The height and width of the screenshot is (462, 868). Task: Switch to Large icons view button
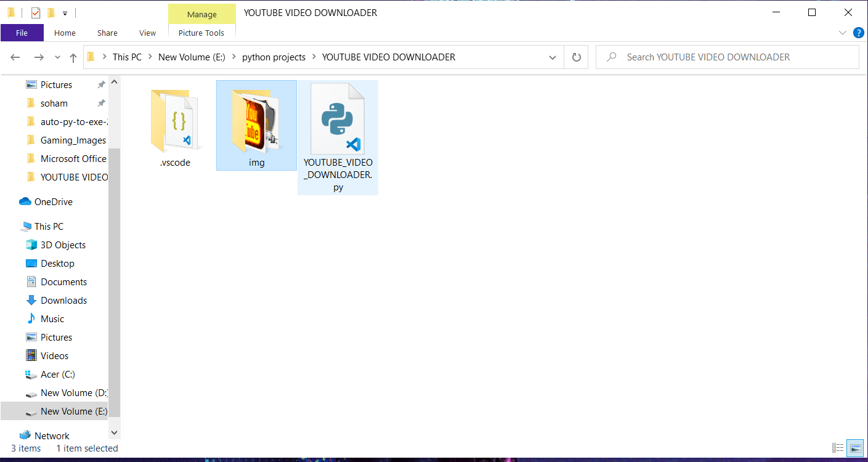click(854, 448)
